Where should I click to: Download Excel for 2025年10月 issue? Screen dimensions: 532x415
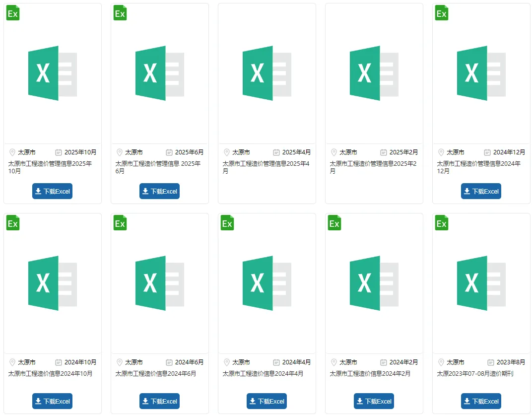pyautogui.click(x=52, y=191)
